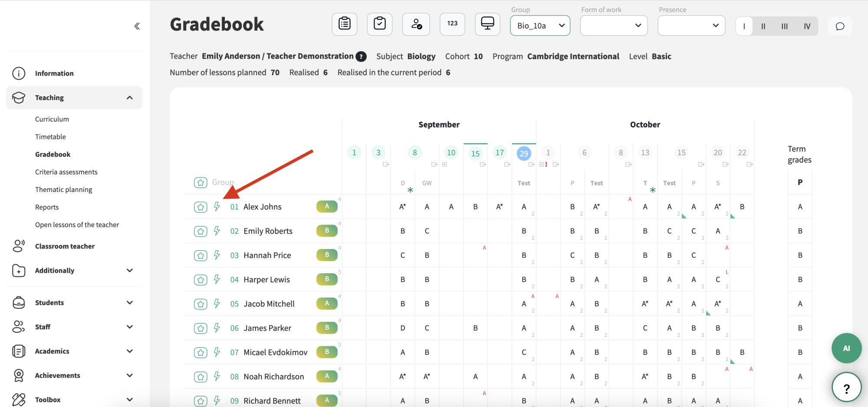Image resolution: width=868 pixels, height=407 pixels.
Task: Select term III period toggle
Action: point(785,26)
